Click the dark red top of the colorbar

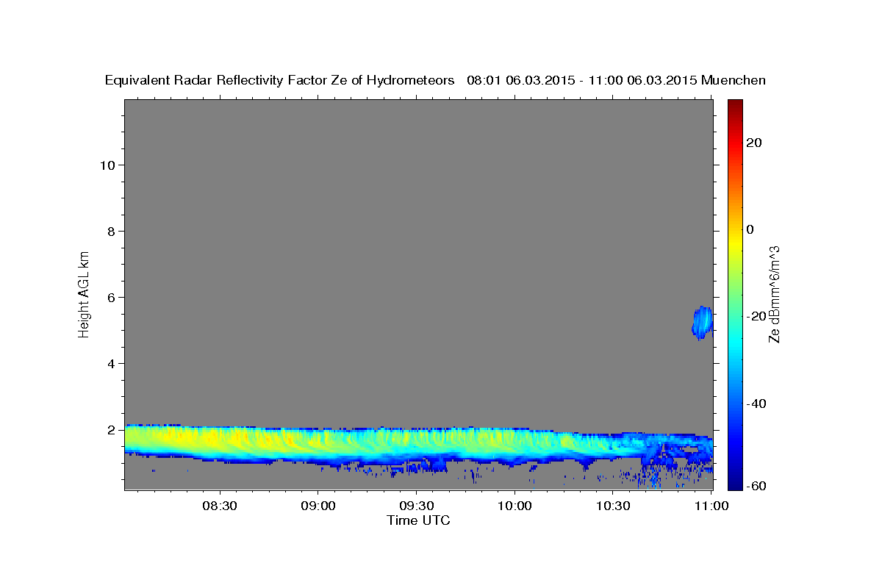point(735,104)
